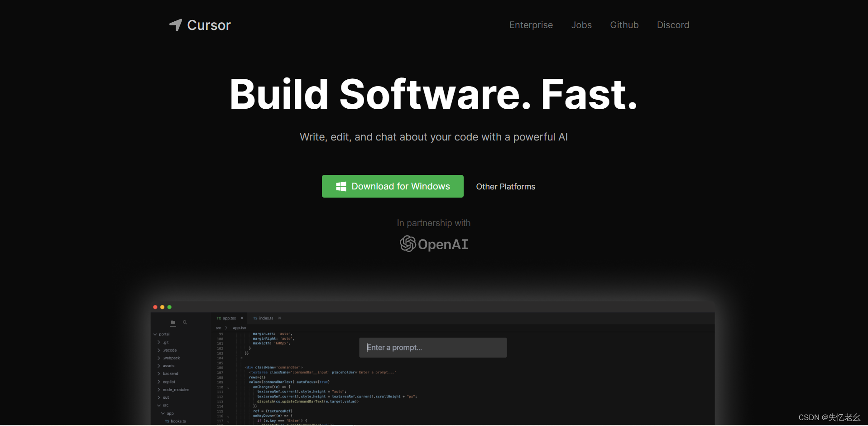
Task: Click the 'Build Software. Fast.' headline
Action: pos(433,94)
